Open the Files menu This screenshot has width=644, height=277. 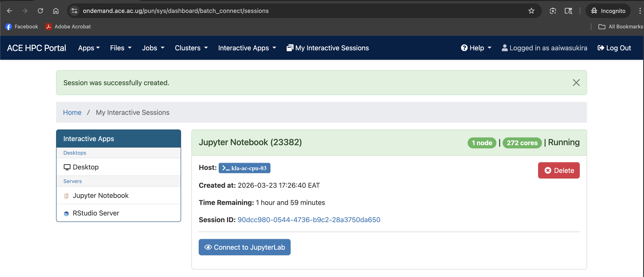[x=121, y=48]
